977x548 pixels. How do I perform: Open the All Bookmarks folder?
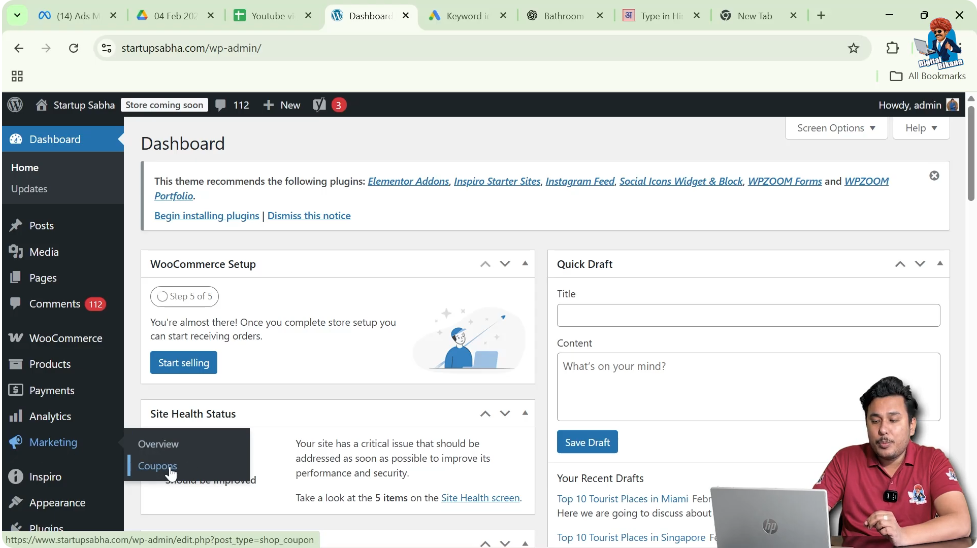[928, 76]
